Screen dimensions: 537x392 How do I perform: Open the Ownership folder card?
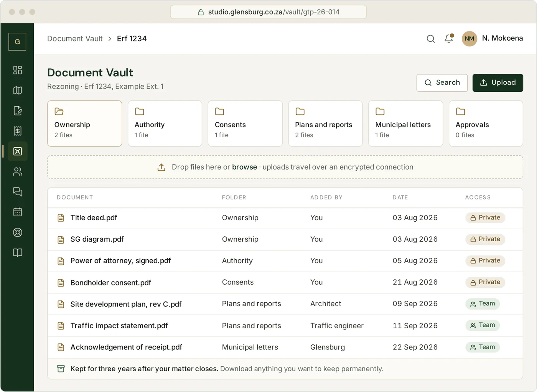(x=85, y=124)
